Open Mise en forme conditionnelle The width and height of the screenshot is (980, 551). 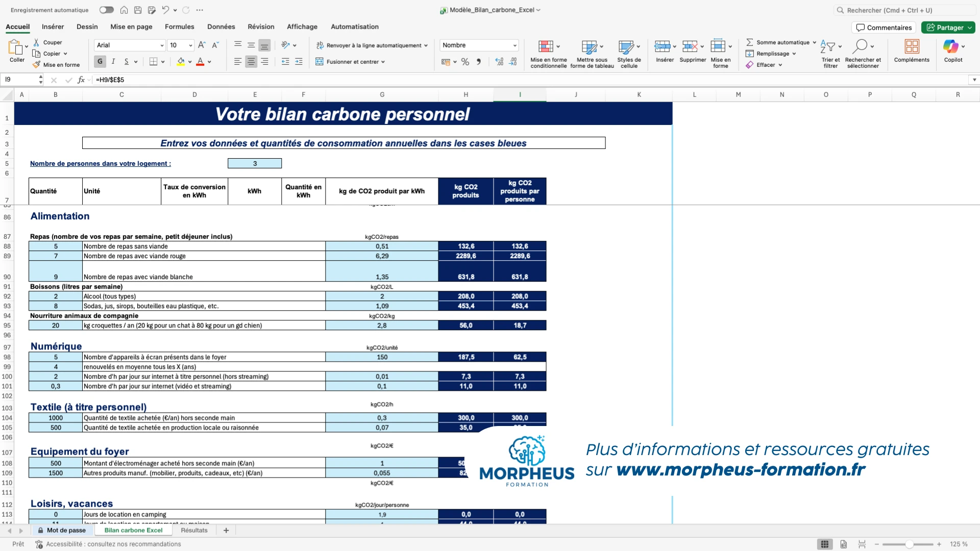(x=549, y=54)
